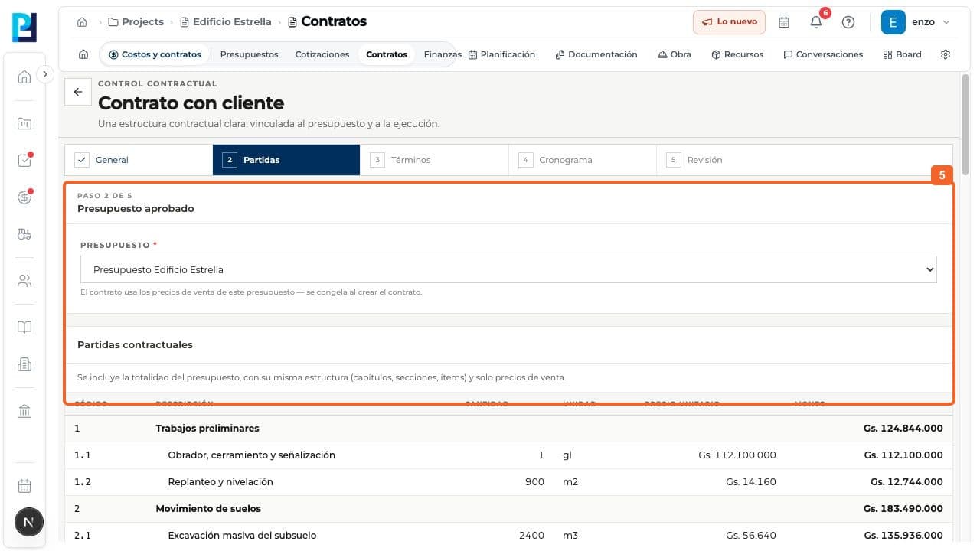The width and height of the screenshot is (980, 551).
Task: Open the Cotizaciones nav tab
Action: (x=322, y=54)
